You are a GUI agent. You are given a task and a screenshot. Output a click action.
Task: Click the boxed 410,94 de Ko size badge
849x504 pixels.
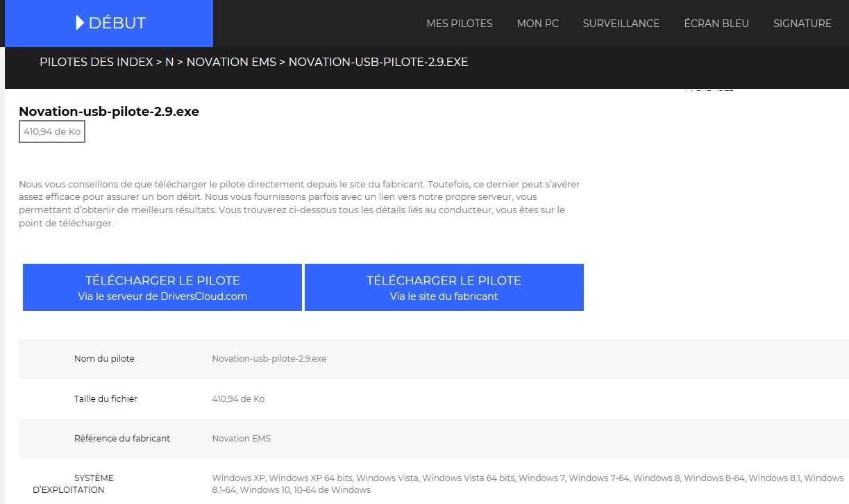[52, 131]
